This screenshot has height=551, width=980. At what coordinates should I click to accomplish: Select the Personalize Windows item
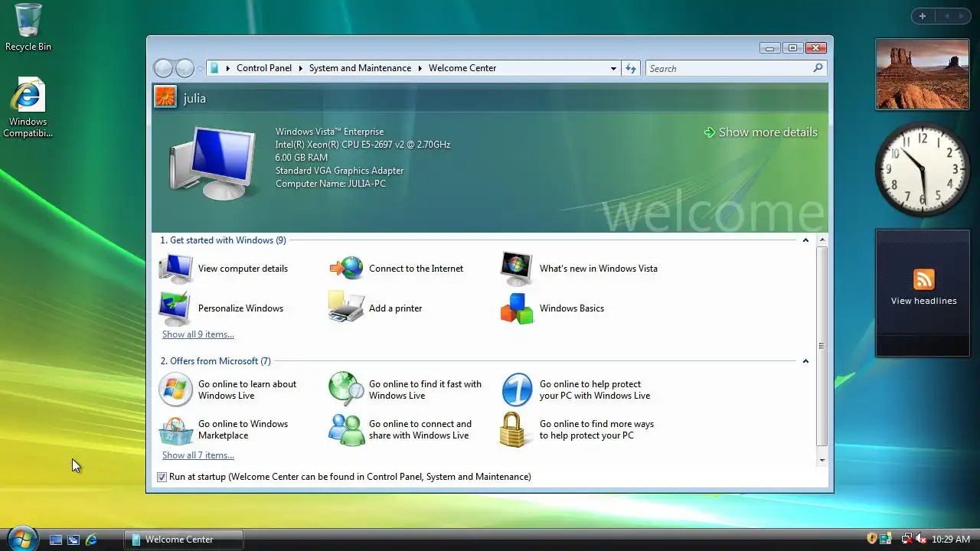220,308
